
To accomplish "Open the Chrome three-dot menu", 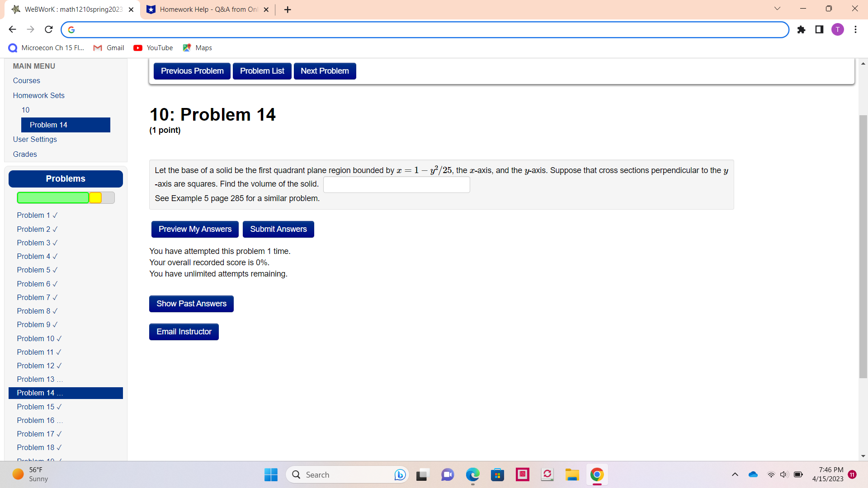I will 855,29.
